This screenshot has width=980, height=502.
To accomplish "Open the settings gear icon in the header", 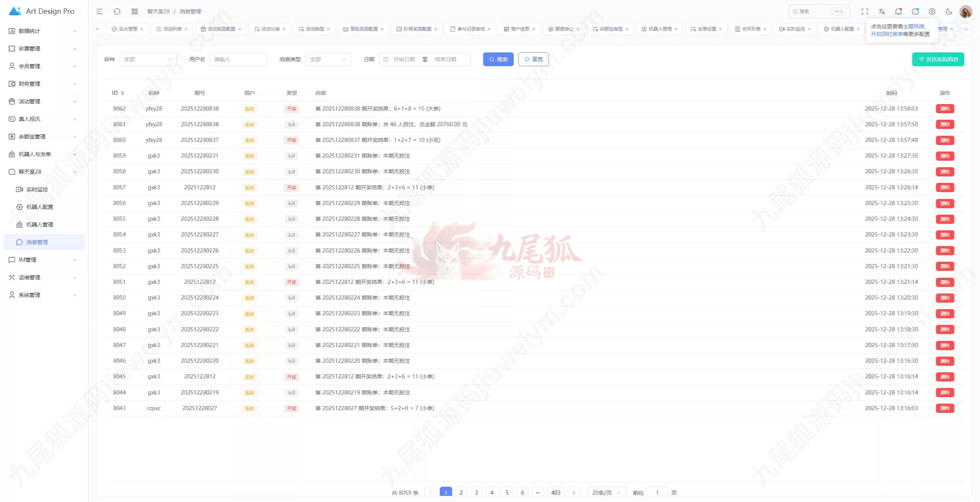I will pos(932,11).
